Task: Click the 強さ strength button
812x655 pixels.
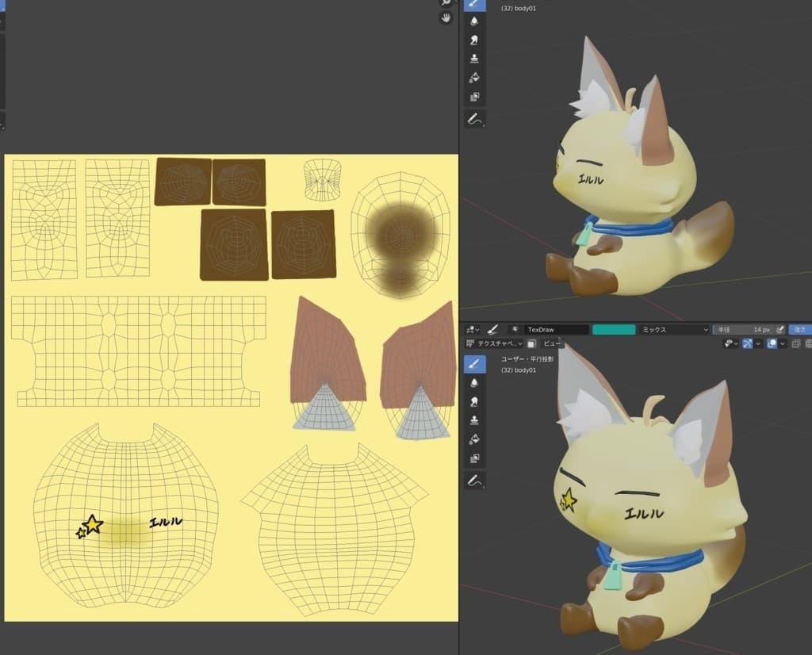Action: pos(799,329)
